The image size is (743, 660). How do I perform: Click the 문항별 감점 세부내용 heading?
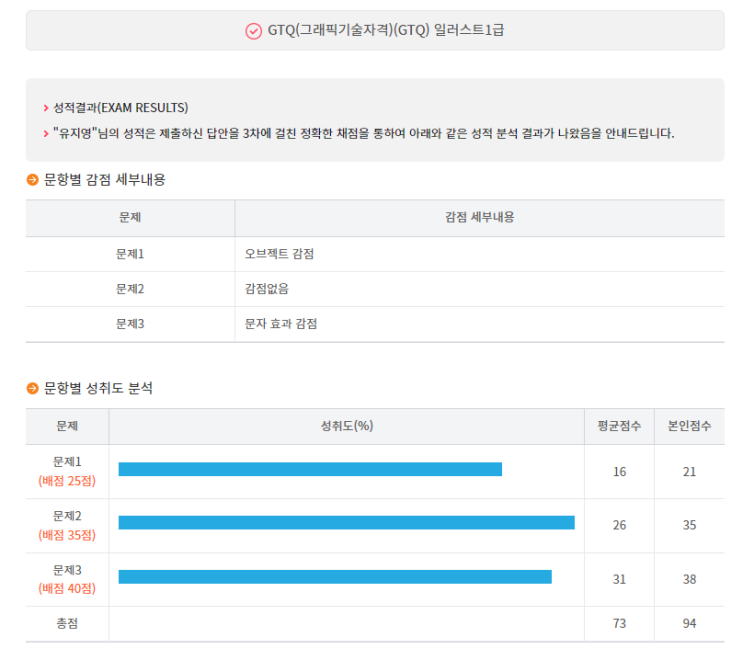click(x=105, y=180)
